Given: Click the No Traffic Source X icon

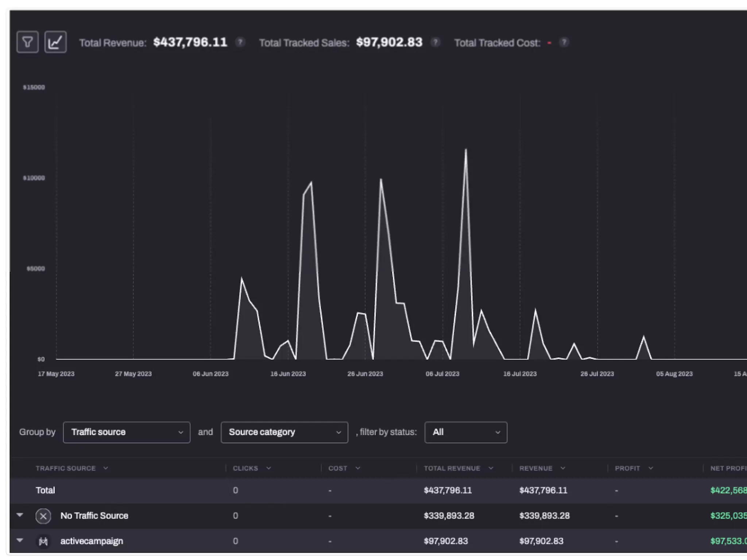Looking at the screenshot, I should pyautogui.click(x=43, y=516).
